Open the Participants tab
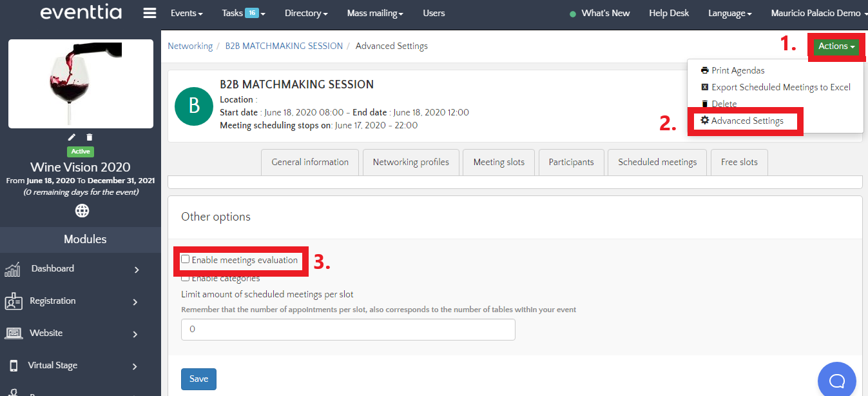868x396 pixels. click(x=571, y=163)
